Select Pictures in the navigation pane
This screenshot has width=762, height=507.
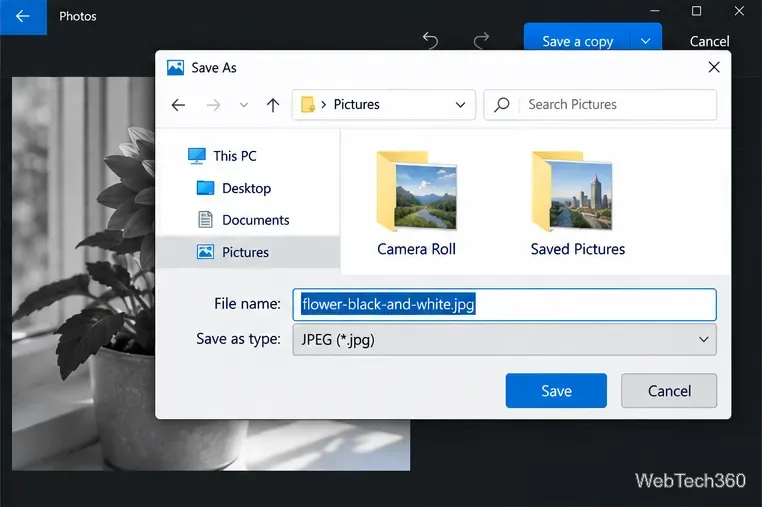pyautogui.click(x=248, y=252)
